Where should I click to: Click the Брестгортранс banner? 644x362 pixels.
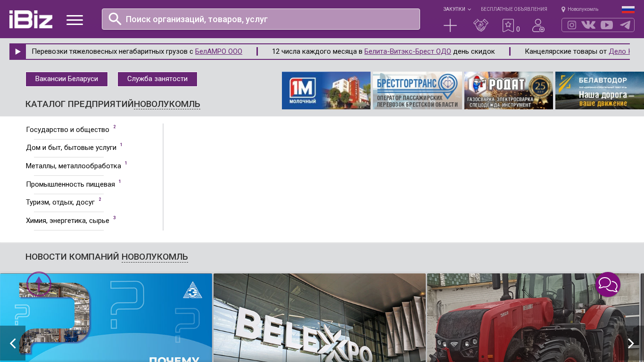(418, 90)
